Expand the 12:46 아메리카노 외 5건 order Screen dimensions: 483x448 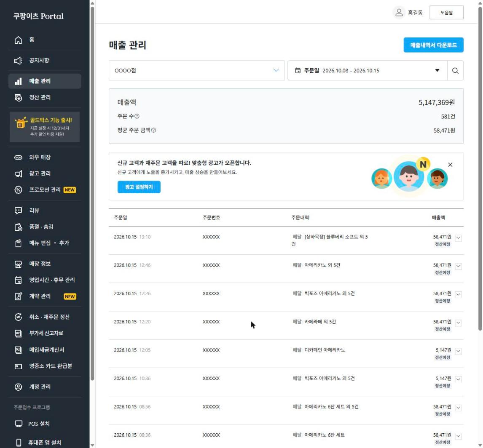click(x=459, y=266)
